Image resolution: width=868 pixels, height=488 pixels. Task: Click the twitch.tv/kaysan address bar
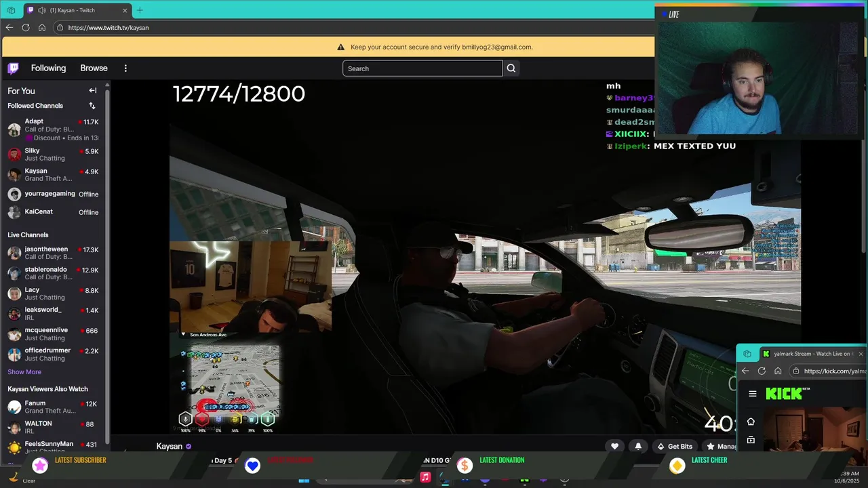point(353,28)
